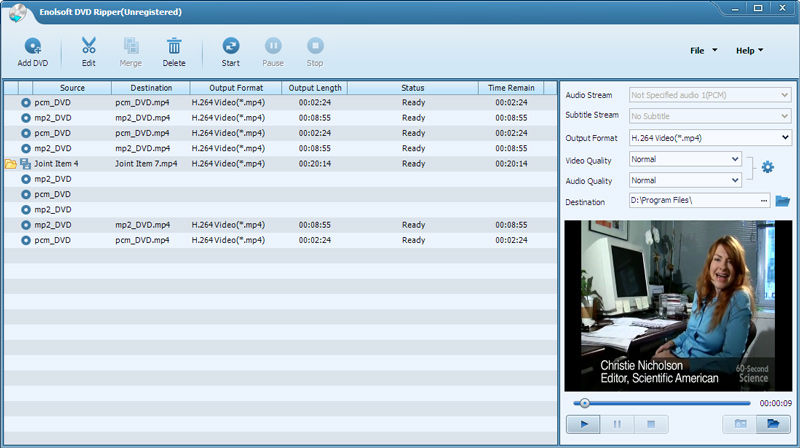Expand the Output Format dropdown

pyautogui.click(x=710, y=138)
